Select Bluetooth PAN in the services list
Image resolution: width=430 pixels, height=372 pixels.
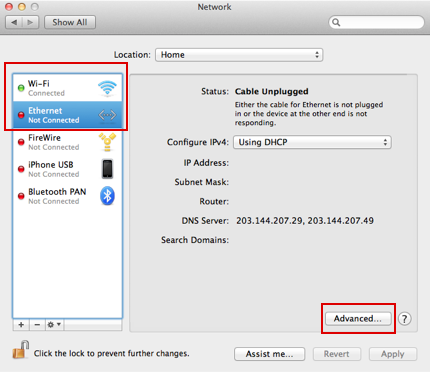click(68, 196)
